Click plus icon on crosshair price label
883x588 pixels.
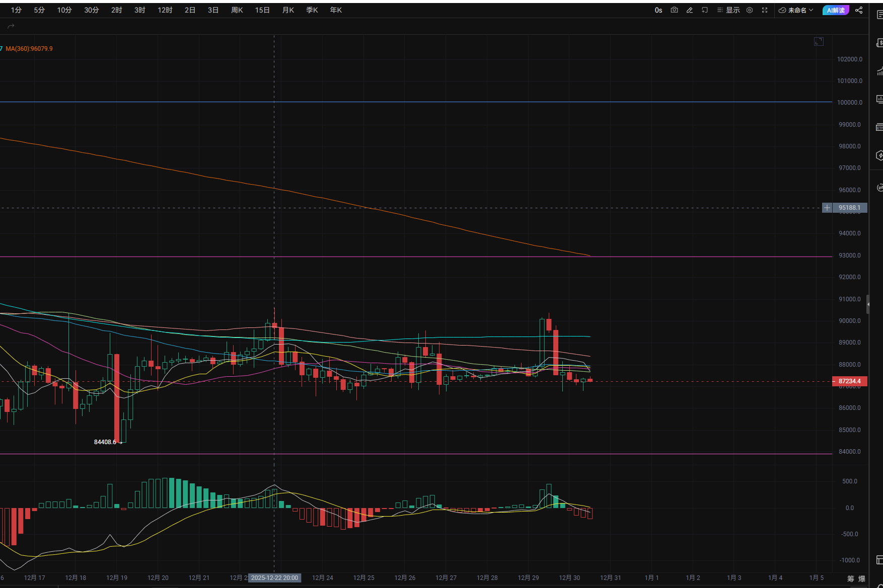(827, 208)
